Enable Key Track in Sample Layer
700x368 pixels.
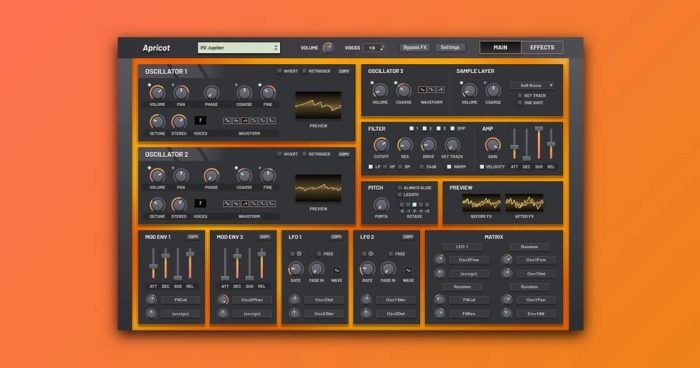[x=520, y=96]
